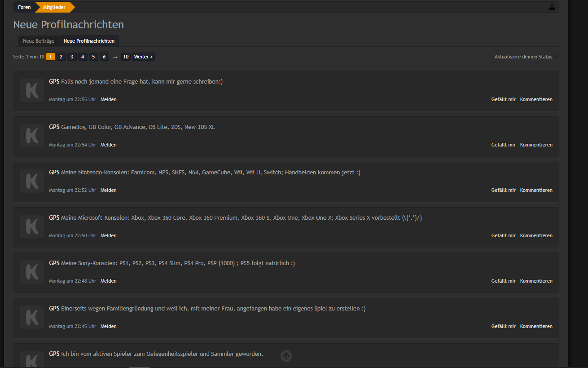Open avatar of the Familiengründung post
Viewport: 588px width, 368px height.
32,317
